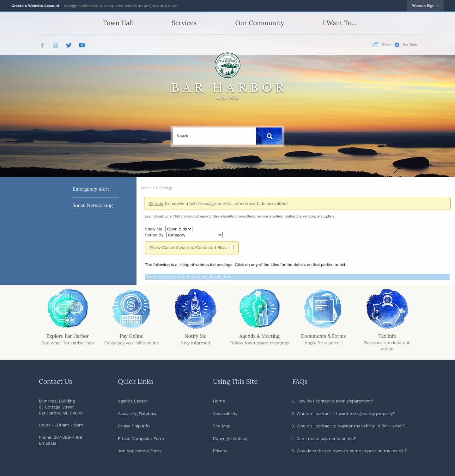Open Cruise Ship Info quick link
This screenshot has height=476, width=455.
134,426
